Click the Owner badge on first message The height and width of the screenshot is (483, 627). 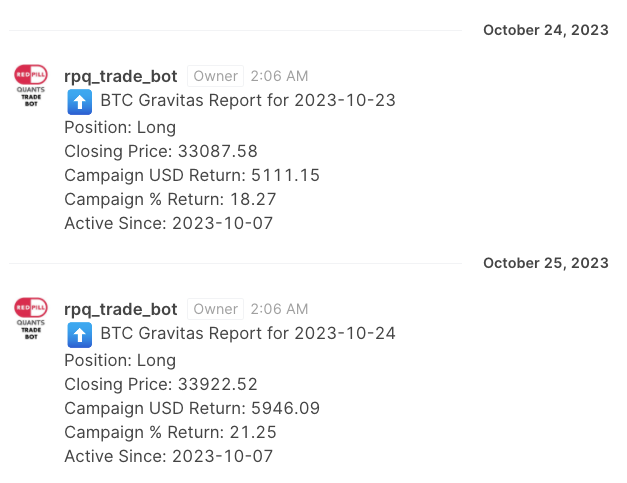pyautogui.click(x=215, y=76)
